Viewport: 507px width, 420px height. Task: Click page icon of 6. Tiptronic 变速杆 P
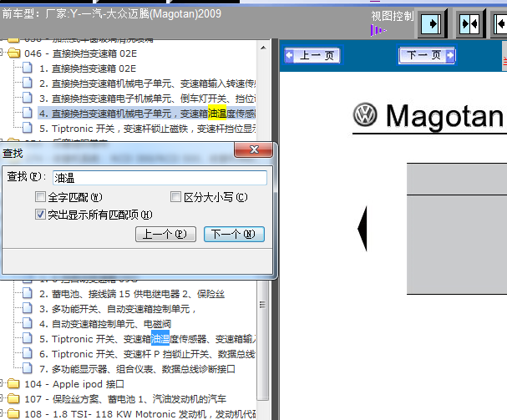pos(28,353)
